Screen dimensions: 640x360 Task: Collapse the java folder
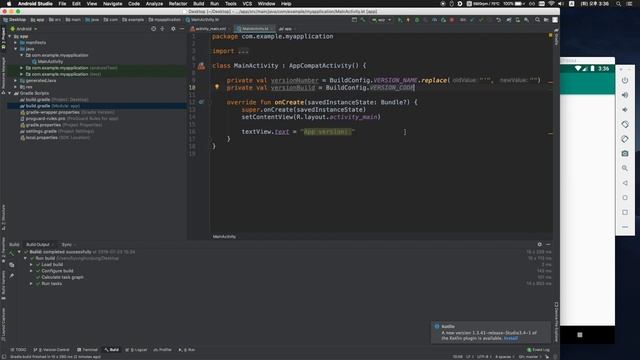[16, 49]
